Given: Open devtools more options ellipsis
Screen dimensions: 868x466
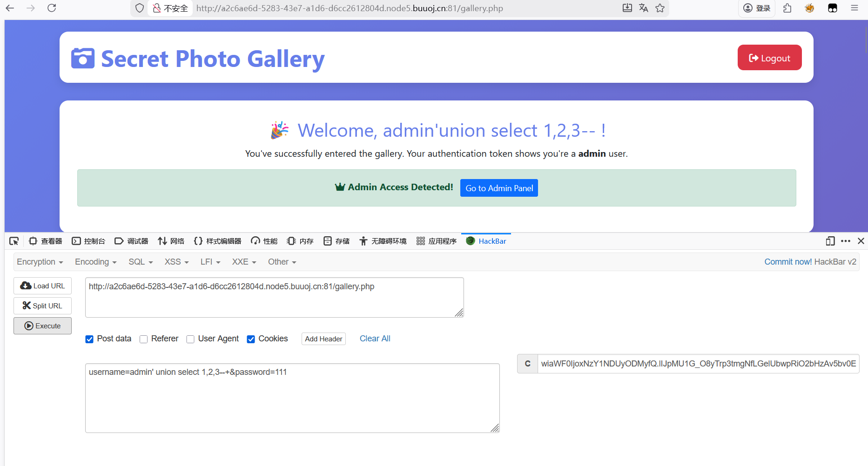Looking at the screenshot, I should tap(846, 241).
